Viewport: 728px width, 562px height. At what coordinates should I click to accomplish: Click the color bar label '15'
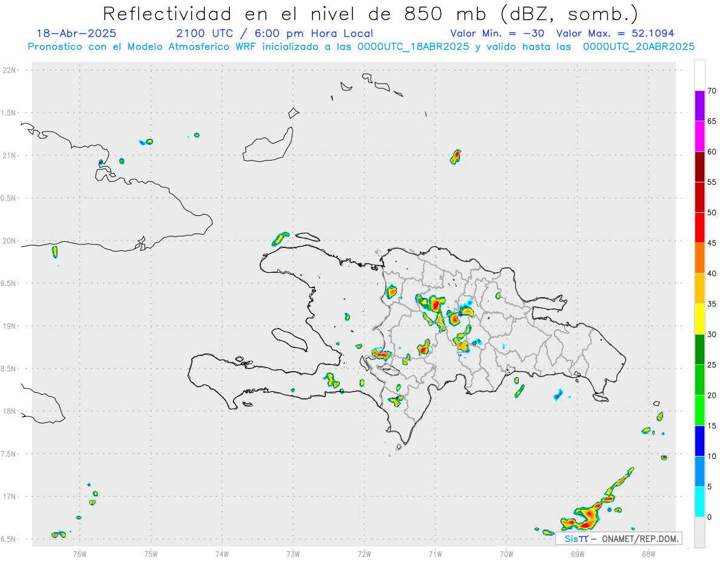(x=712, y=426)
